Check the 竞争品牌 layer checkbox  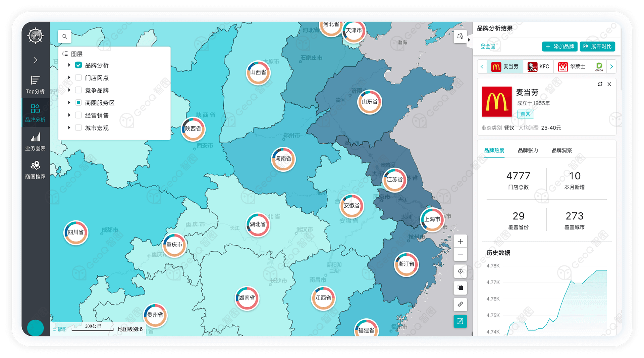pos(78,90)
